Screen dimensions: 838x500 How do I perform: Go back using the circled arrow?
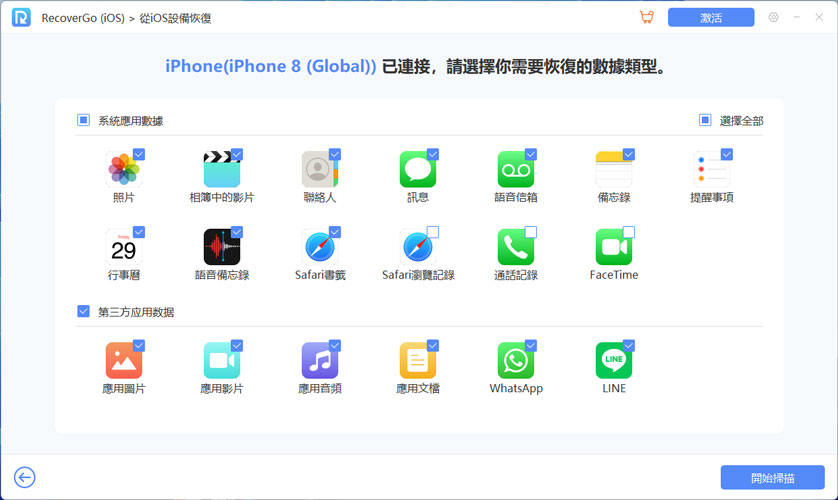25,477
